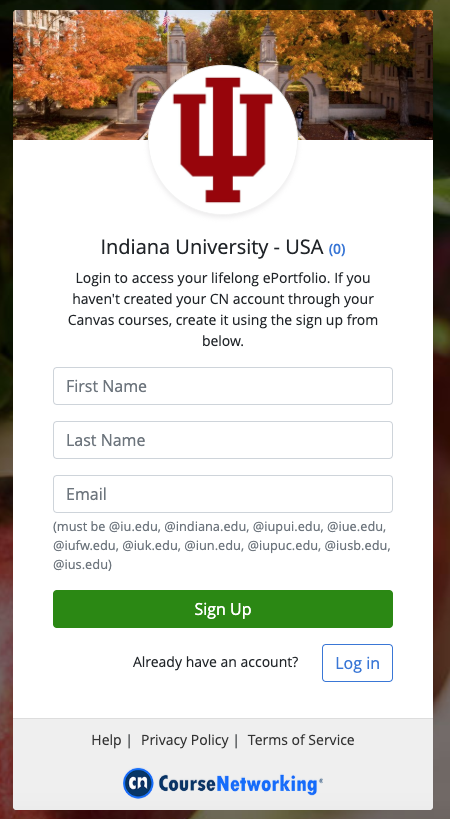Viewport: 450px width, 819px height.
Task: Click the Log in button
Action: tap(357, 663)
